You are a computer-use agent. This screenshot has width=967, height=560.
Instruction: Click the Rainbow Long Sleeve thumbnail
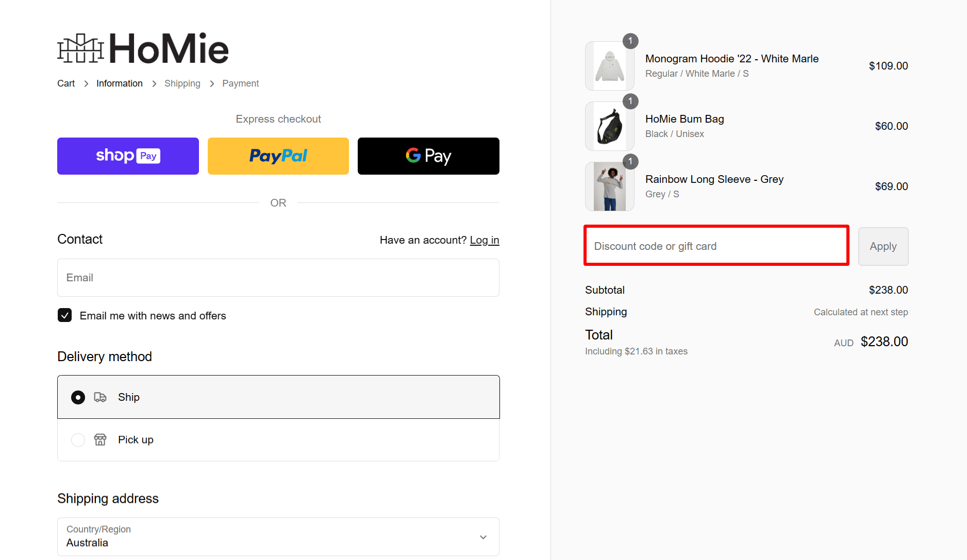coord(609,186)
